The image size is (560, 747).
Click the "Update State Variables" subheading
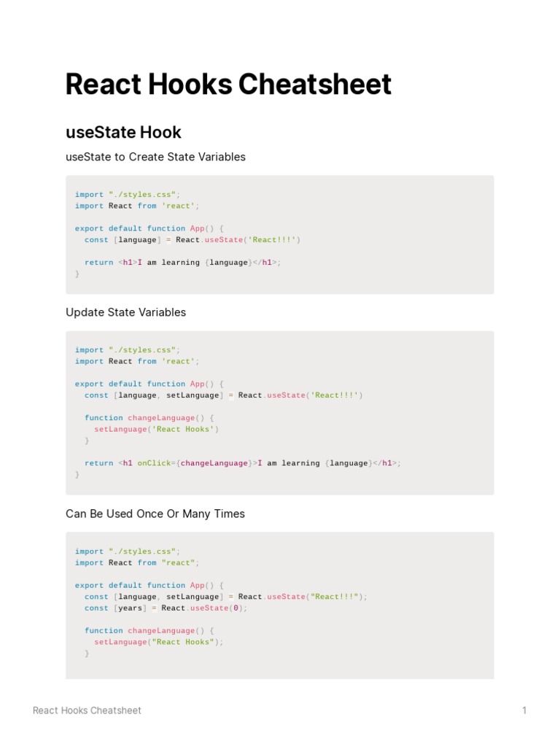125,312
